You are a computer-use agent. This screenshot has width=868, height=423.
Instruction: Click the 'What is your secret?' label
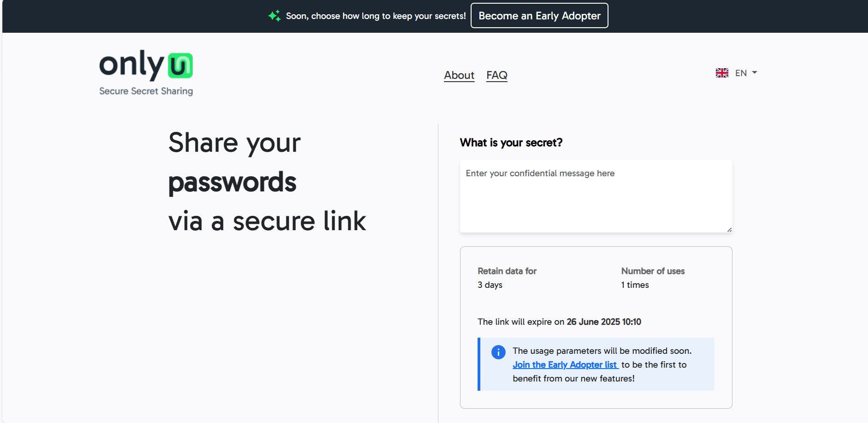[511, 143]
